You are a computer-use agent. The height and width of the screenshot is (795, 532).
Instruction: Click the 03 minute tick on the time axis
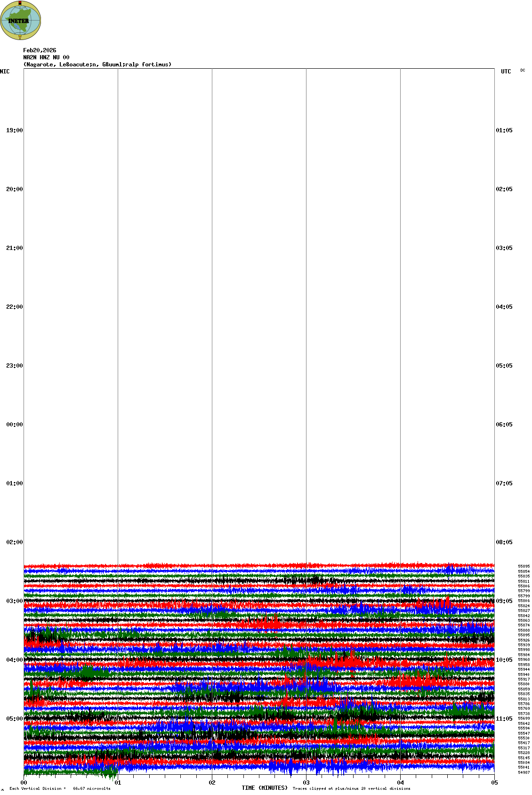(x=306, y=783)
